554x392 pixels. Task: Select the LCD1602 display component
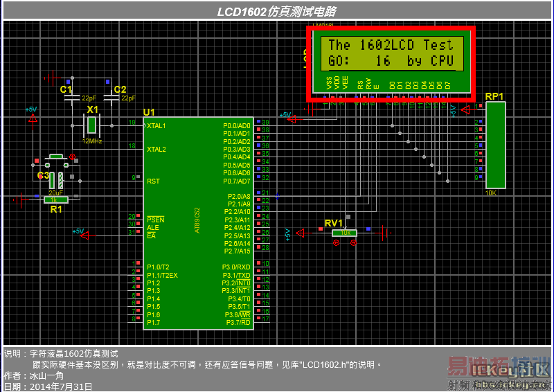coord(392,62)
